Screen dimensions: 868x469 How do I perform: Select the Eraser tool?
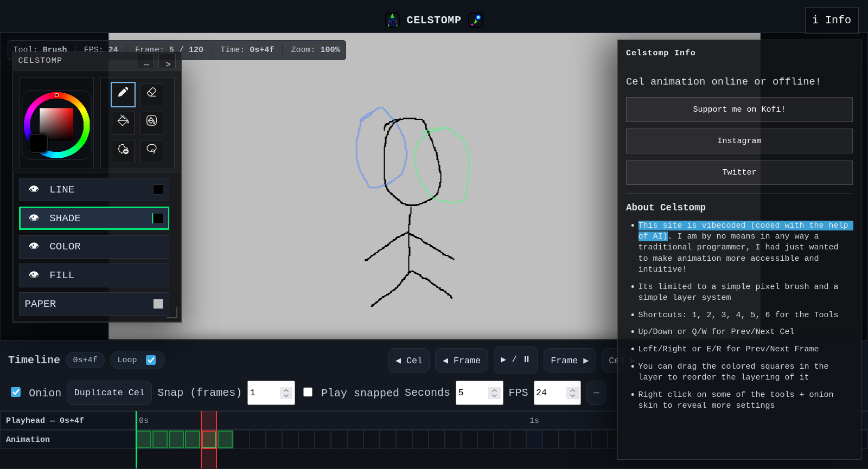[151, 94]
